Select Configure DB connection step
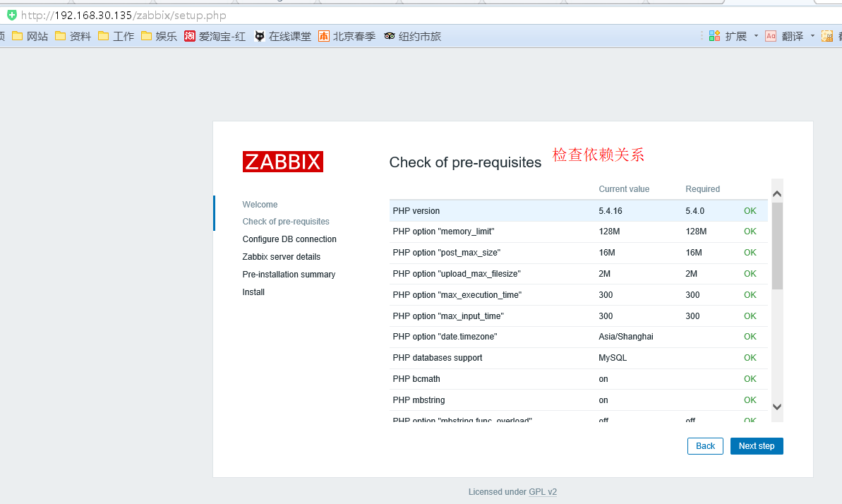Viewport: 842px width, 504px height. click(x=289, y=239)
